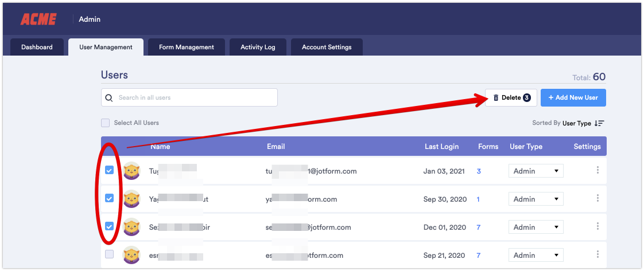Click the ACME logo

pos(38,19)
